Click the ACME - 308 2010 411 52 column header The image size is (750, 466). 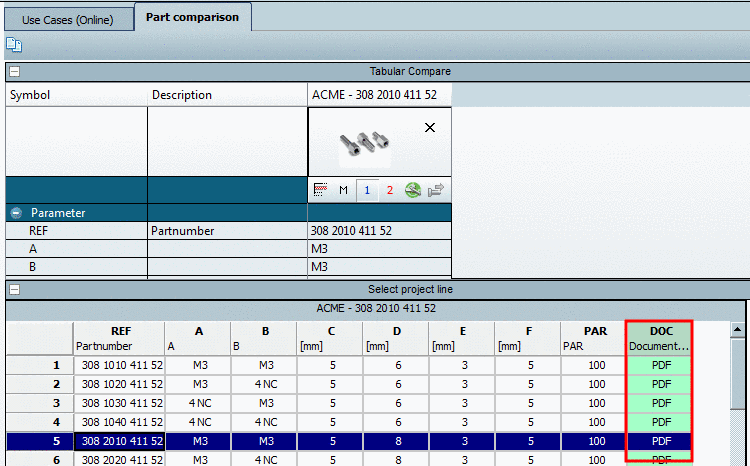380,95
